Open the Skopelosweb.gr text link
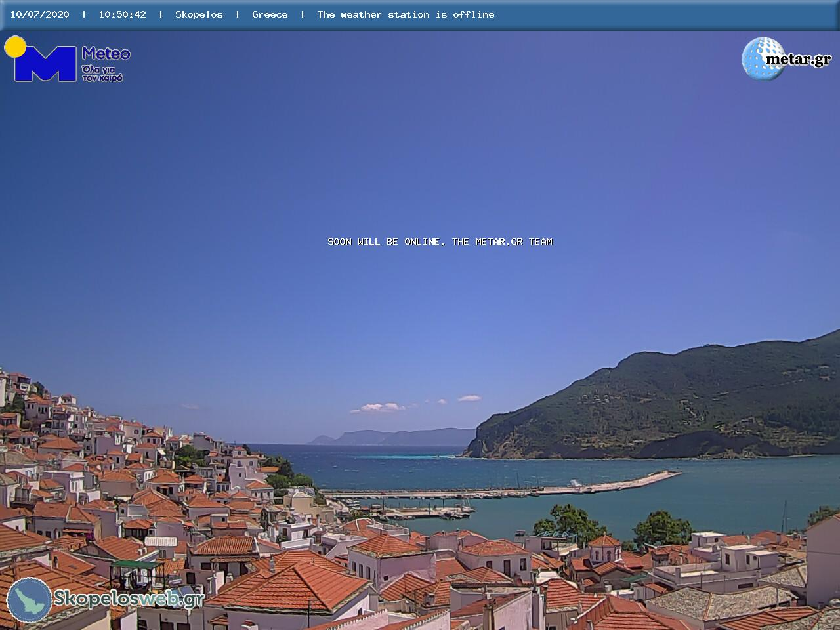Image resolution: width=840 pixels, height=630 pixels. point(129,598)
